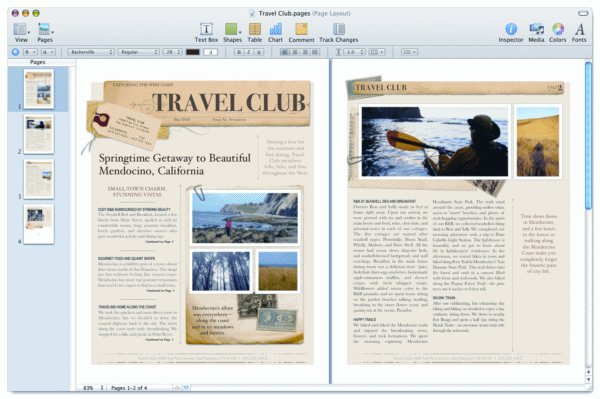The image size is (600, 399).
Task: Open the Pages toolbar menu
Action: click(45, 32)
